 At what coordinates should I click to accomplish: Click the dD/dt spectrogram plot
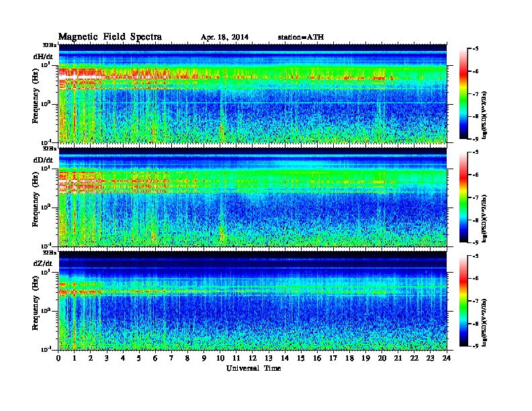tap(253, 197)
